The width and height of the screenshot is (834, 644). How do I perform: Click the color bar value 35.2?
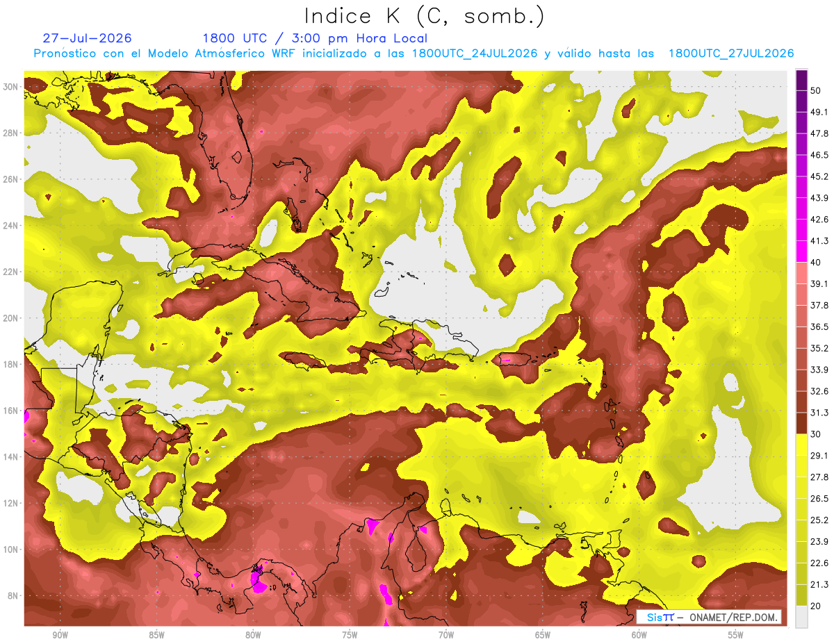coord(820,348)
